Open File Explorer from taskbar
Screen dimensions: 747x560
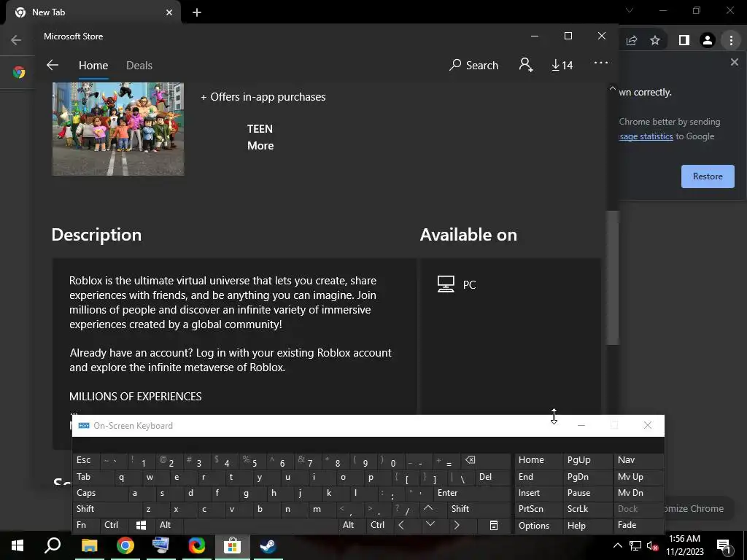coord(89,545)
